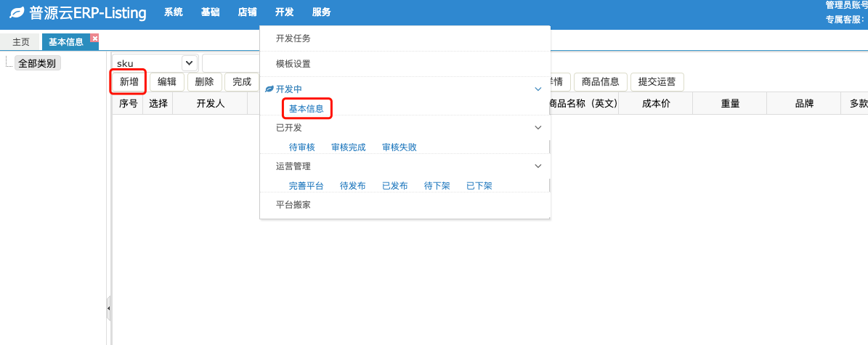Click the 商品名称（英文） column header
This screenshot has width=868, height=345.
click(583, 104)
